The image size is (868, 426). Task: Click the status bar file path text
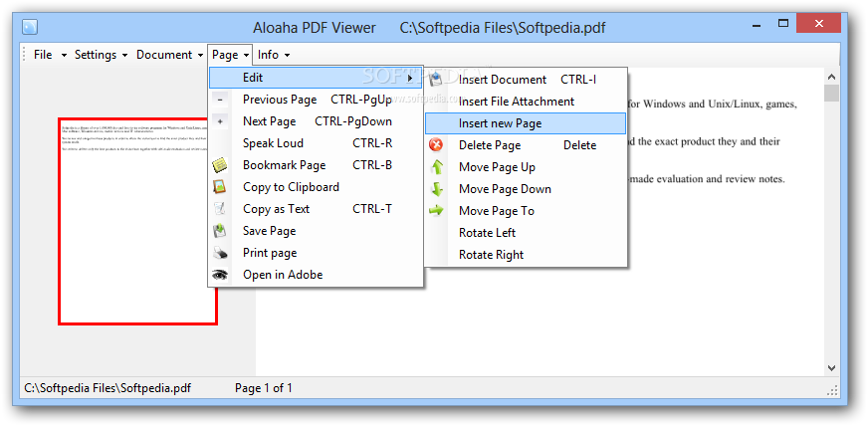[x=108, y=388]
